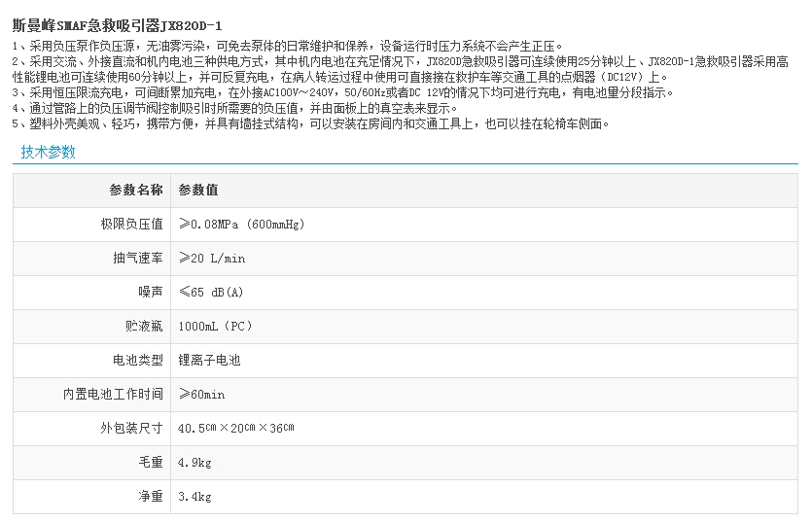
Task: Click the 参数名称 column header
Action: 136,190
